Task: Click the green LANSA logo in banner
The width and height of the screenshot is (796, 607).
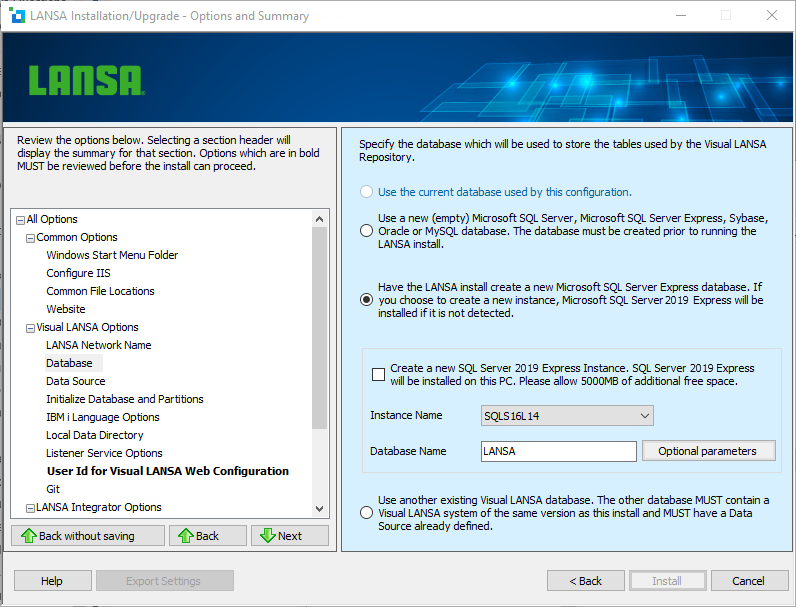Action: [x=87, y=81]
